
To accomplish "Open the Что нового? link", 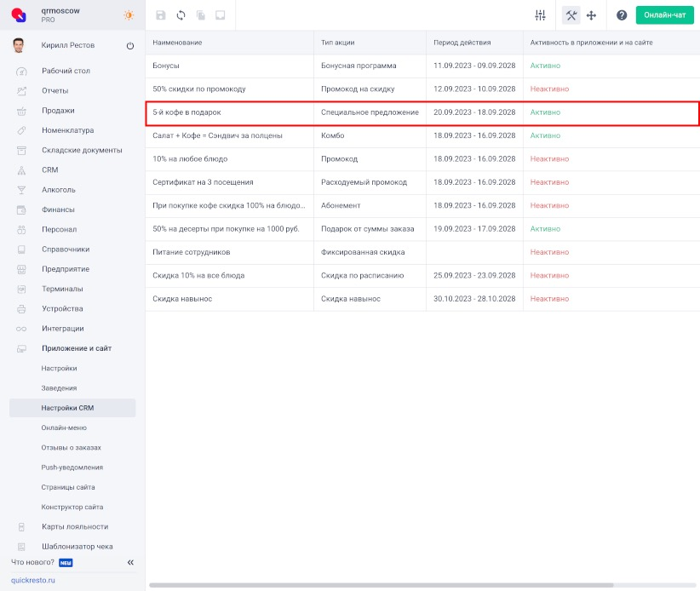I will coord(32,562).
